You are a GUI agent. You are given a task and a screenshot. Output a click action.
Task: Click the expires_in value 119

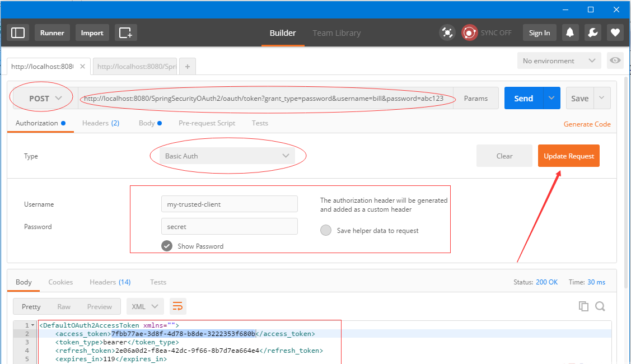point(110,359)
